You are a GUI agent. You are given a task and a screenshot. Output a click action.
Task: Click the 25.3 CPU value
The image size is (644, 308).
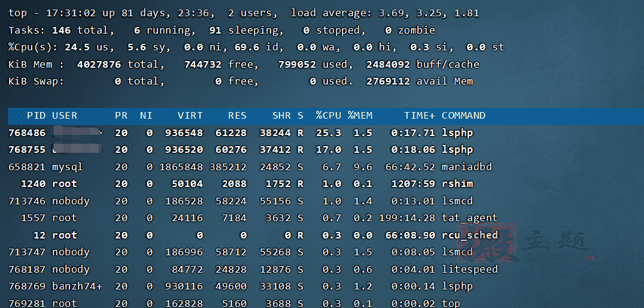coord(329,133)
